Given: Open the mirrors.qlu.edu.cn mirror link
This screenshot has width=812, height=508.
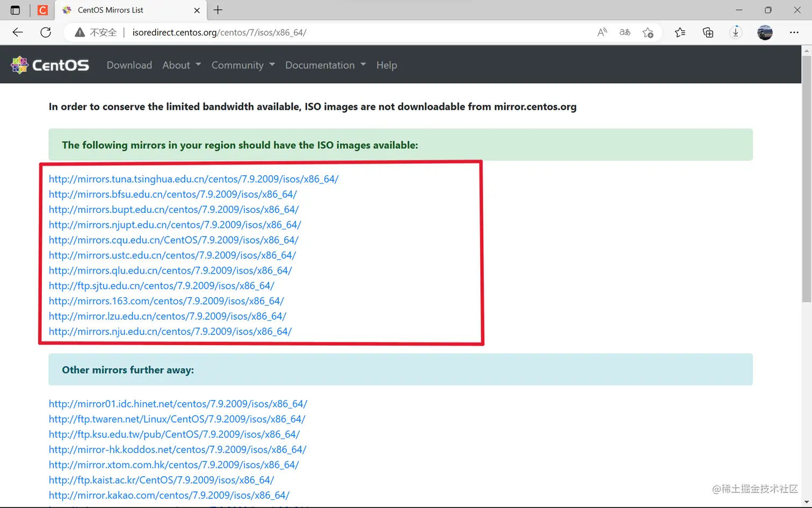Looking at the screenshot, I should click(x=170, y=270).
